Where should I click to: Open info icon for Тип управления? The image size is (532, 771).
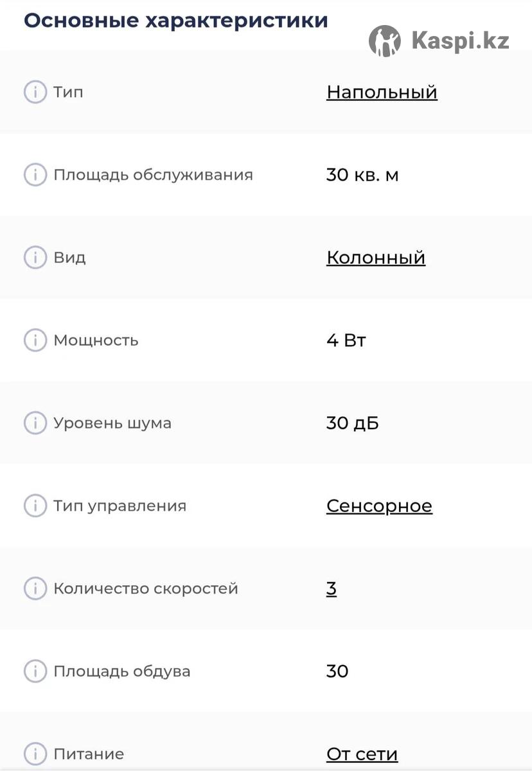pyautogui.click(x=35, y=506)
